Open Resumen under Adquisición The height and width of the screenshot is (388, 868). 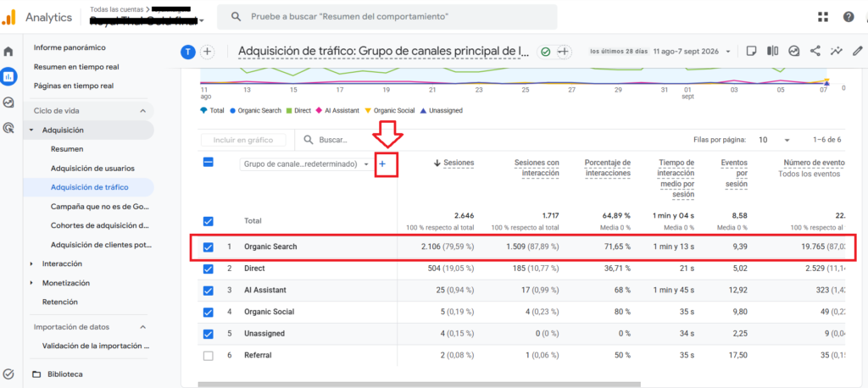67,149
